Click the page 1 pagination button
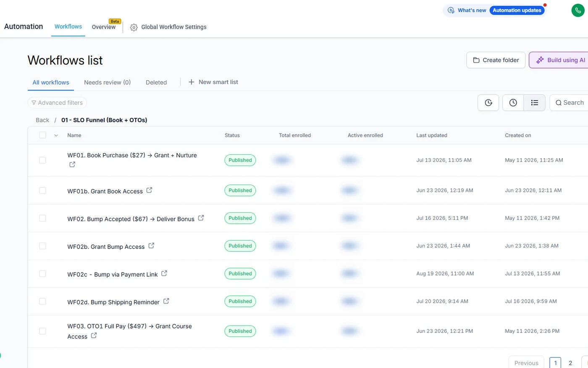588x368 pixels. coord(555,363)
